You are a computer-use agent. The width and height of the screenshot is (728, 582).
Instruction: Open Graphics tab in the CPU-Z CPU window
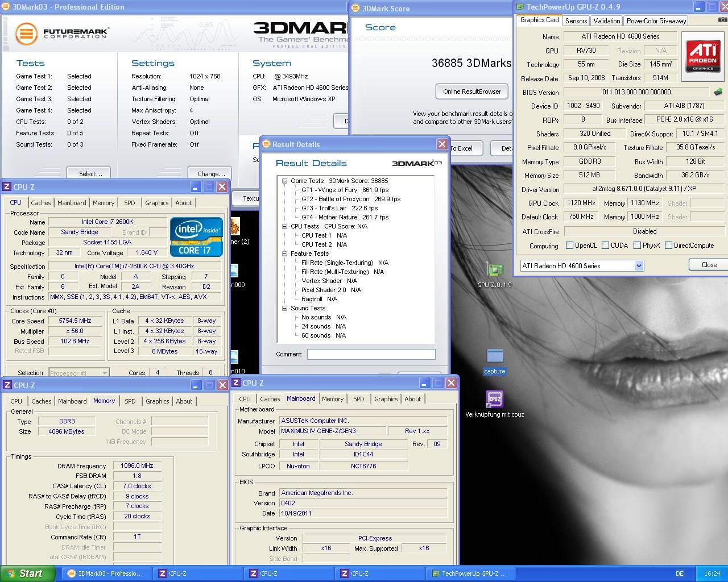pyautogui.click(x=157, y=203)
